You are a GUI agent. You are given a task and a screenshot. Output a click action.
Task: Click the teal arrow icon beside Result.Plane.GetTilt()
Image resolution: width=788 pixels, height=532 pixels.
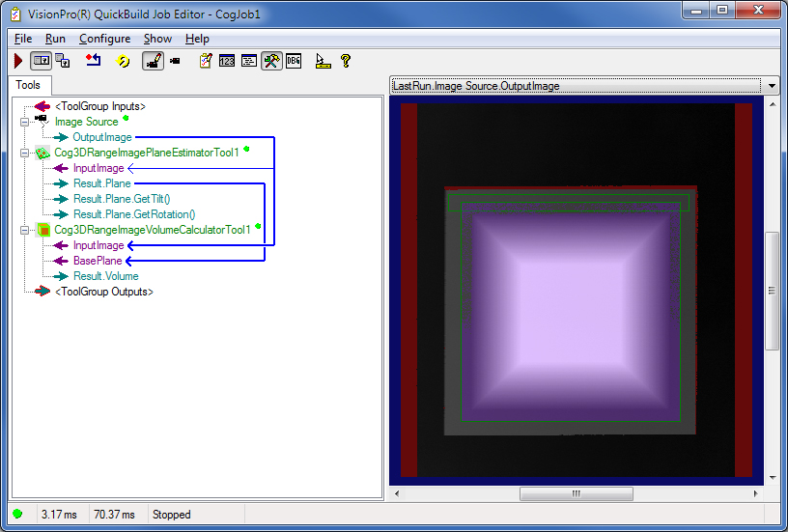(61, 199)
